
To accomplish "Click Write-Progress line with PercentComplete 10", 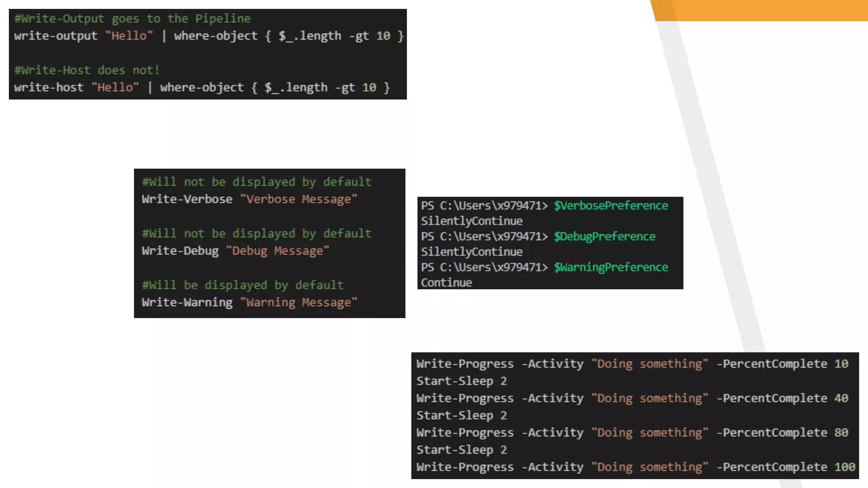I will point(632,364).
